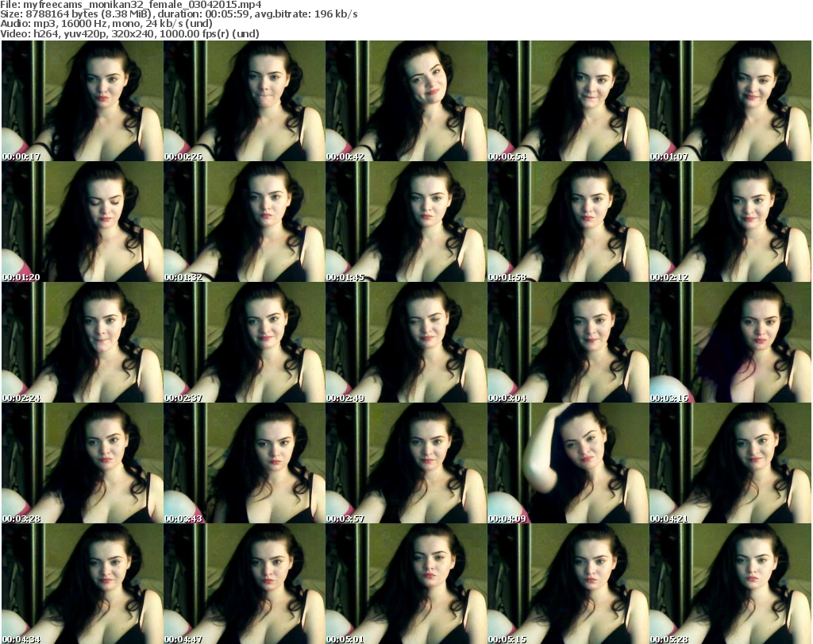The image size is (813, 644).
Task: Click the thumbnail at 00:03:28
Action: pyautogui.click(x=83, y=464)
